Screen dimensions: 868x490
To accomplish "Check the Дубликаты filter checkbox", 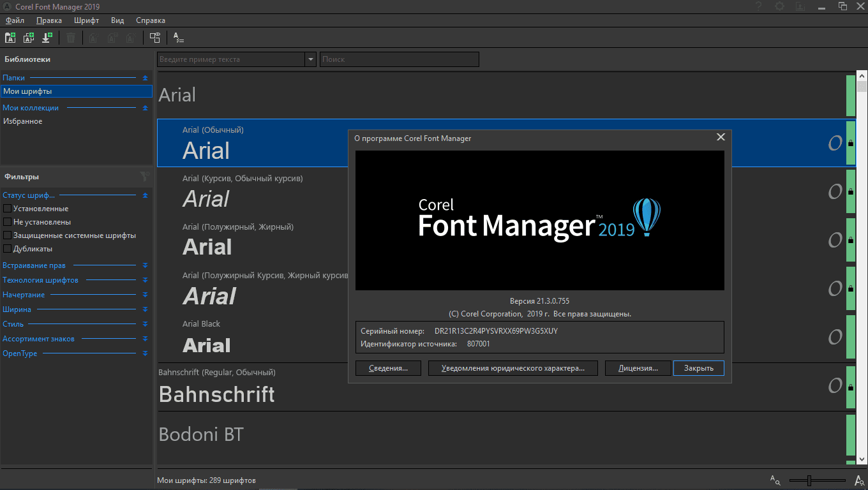I will (8, 249).
